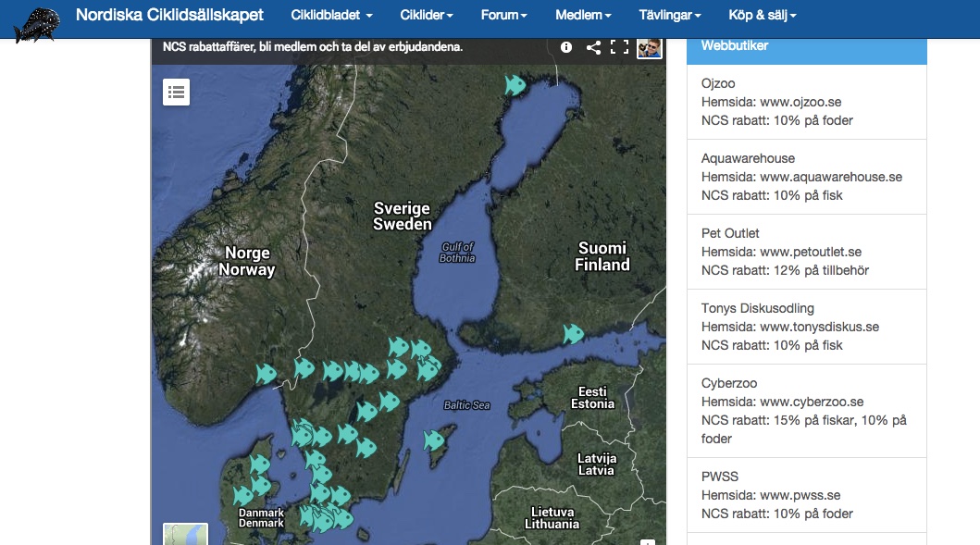Expand the Tävlingar menu
980x545 pixels.
[x=669, y=15]
